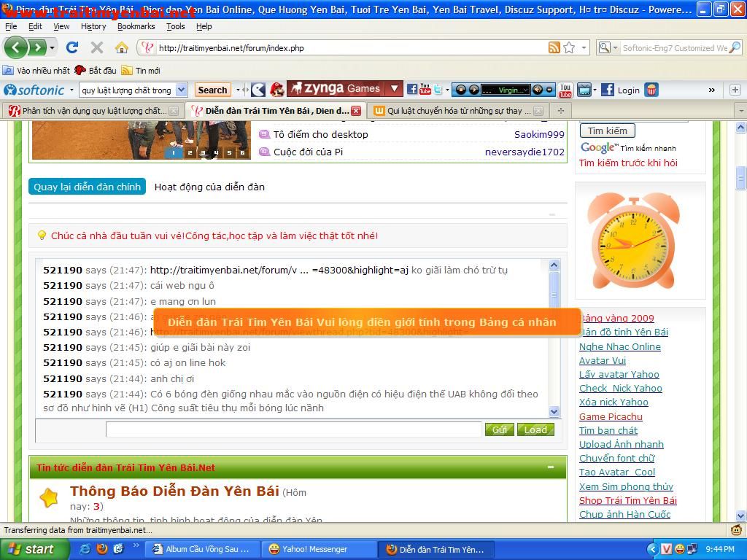The height and width of the screenshot is (560, 747).
Task: Mute the toolbar radio player speaker
Action: [x=538, y=90]
